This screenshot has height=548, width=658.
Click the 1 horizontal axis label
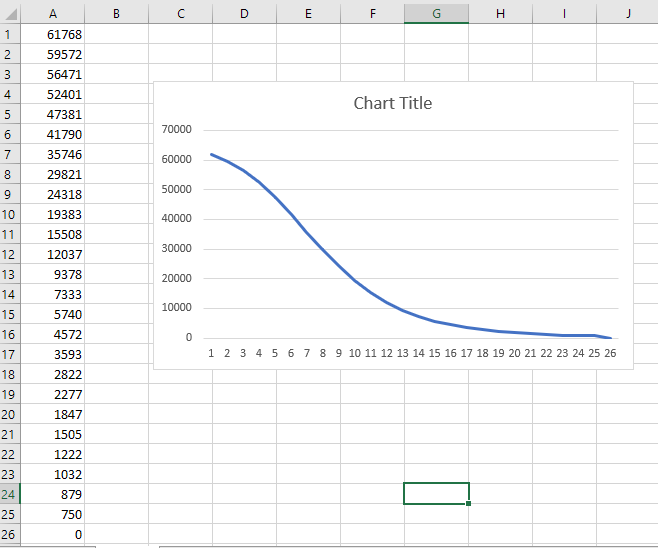pos(211,353)
